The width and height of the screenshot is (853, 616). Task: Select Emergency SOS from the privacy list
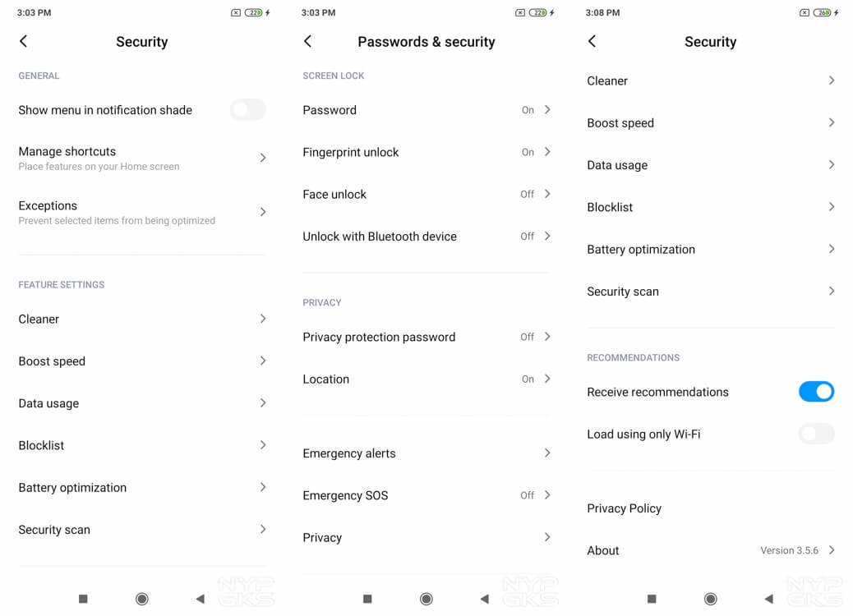pyautogui.click(x=426, y=495)
